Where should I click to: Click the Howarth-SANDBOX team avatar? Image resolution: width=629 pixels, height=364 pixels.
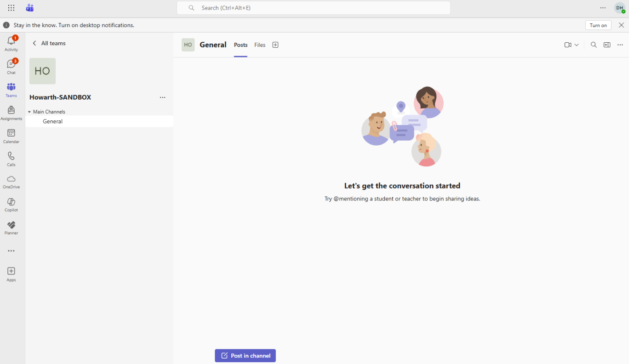coord(42,71)
